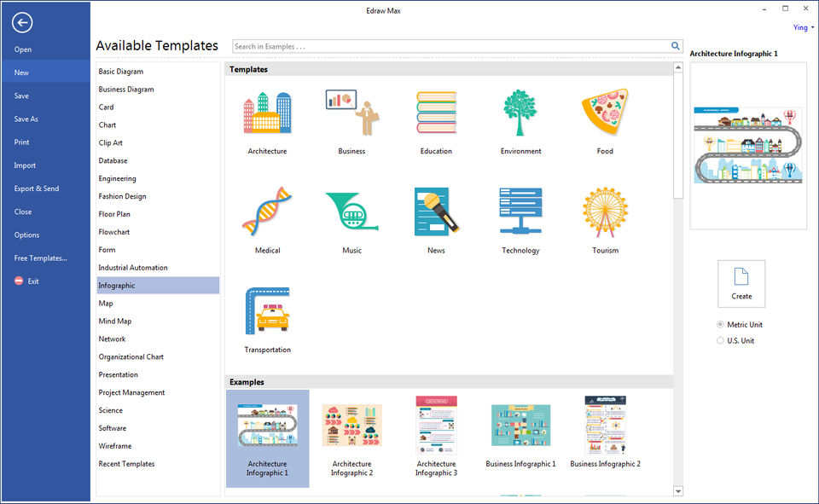Select the Card category

click(x=106, y=107)
